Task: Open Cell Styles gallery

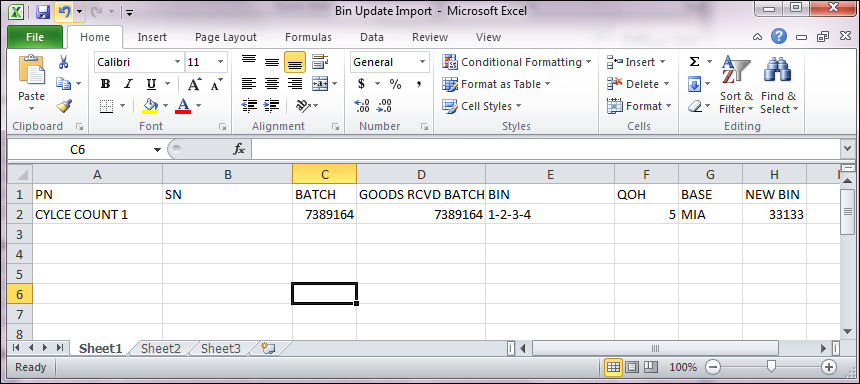Action: pos(482,106)
